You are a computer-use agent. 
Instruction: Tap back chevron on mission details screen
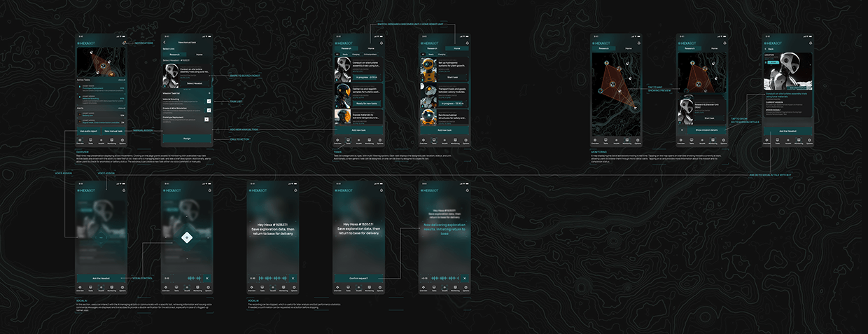766,49
